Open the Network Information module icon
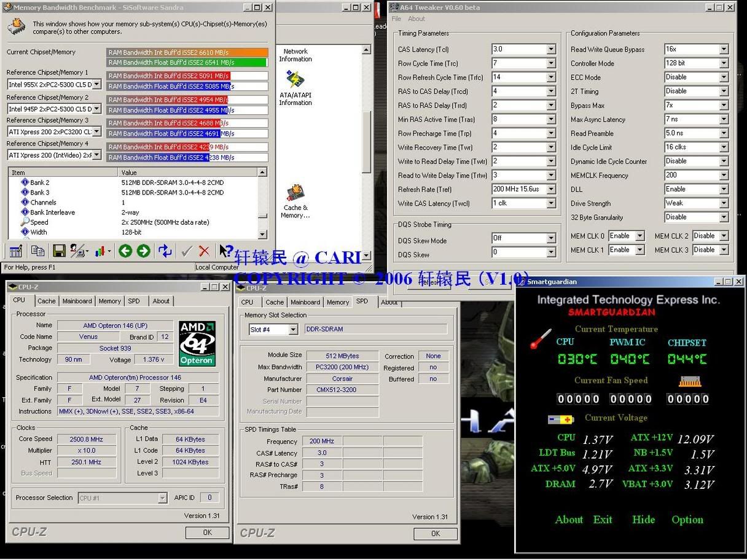Viewport: 747px width, 560px height. [x=295, y=55]
